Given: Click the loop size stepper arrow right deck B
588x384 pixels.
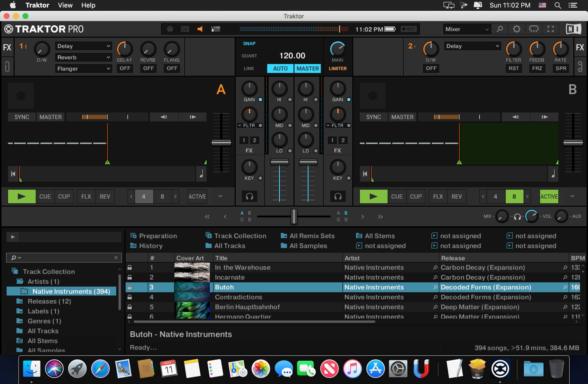Looking at the screenshot, I should [526, 197].
